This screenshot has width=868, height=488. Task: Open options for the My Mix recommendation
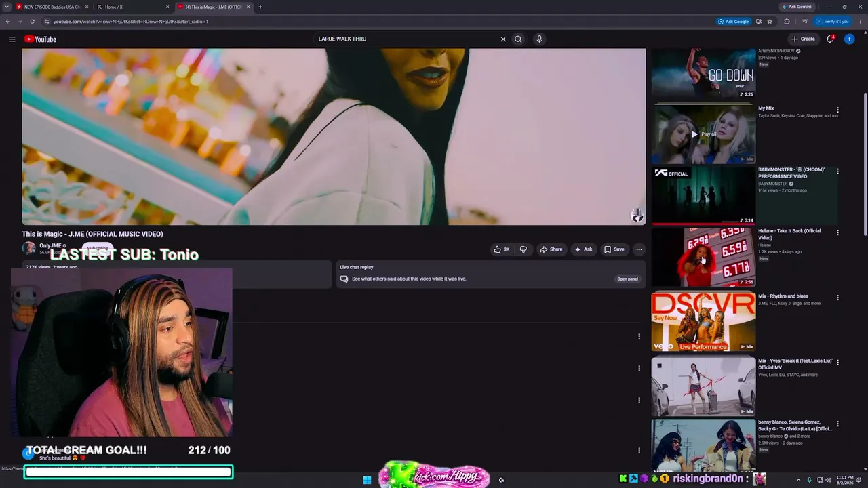pyautogui.click(x=837, y=110)
